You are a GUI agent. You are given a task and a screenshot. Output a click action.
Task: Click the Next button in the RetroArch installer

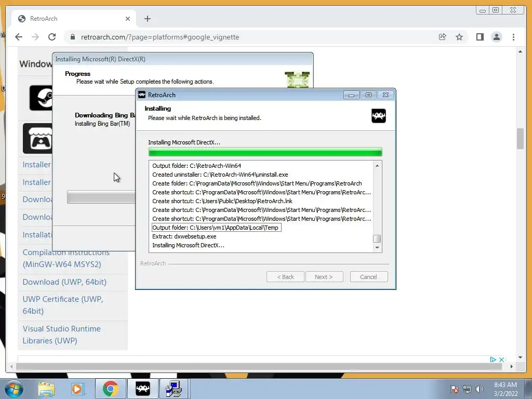pyautogui.click(x=324, y=277)
